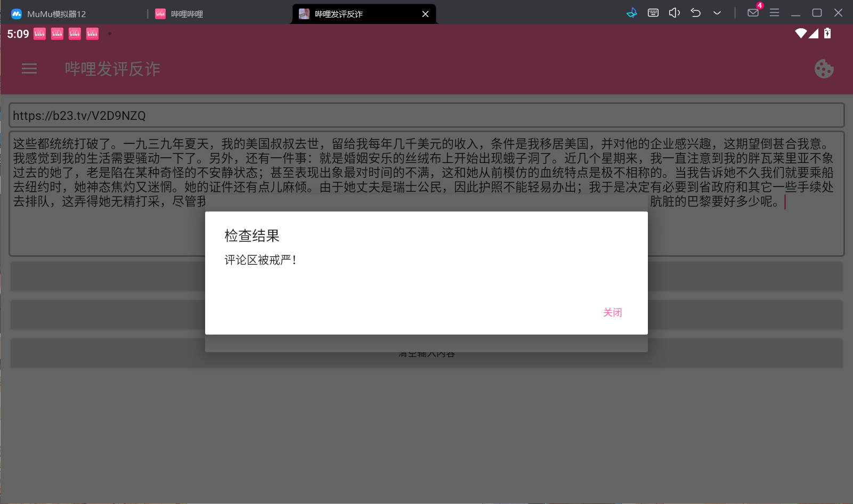The image size is (853, 504).
Task: Click into the comment text area
Action: tap(426, 229)
